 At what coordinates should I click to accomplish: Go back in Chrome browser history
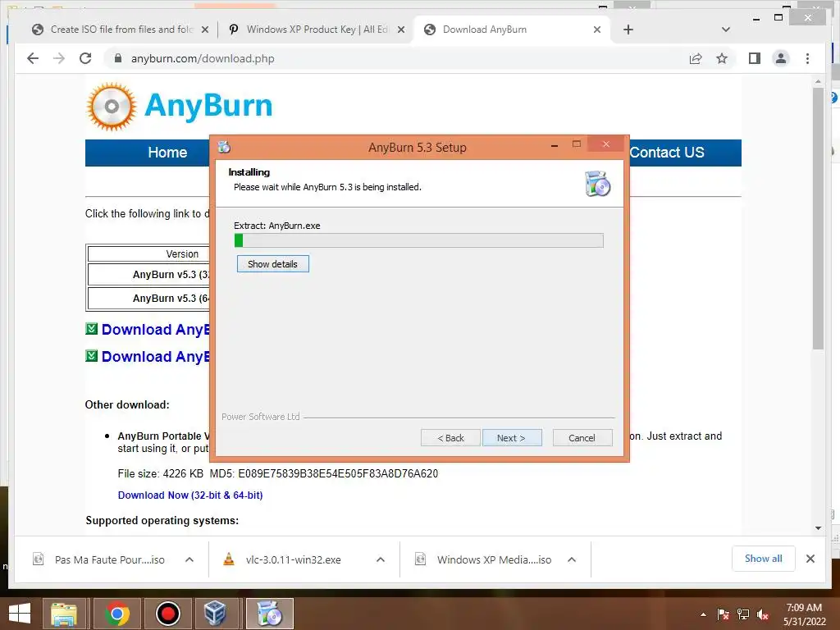tap(33, 58)
